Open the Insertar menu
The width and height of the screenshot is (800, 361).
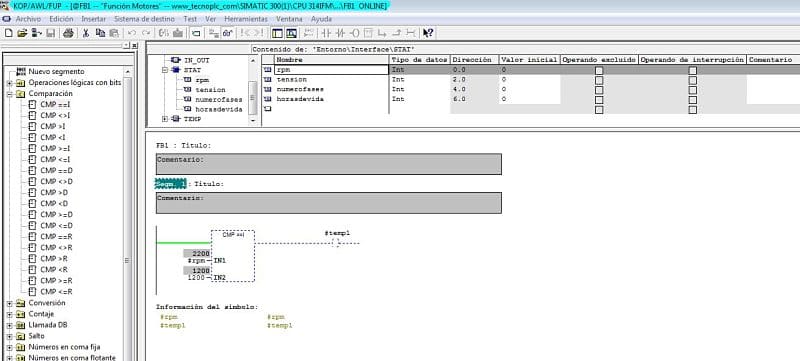94,19
